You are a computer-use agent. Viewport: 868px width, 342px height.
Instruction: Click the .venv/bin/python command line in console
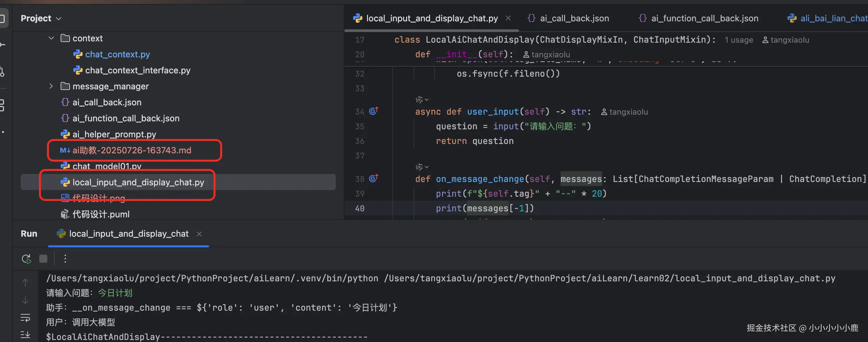click(441, 278)
